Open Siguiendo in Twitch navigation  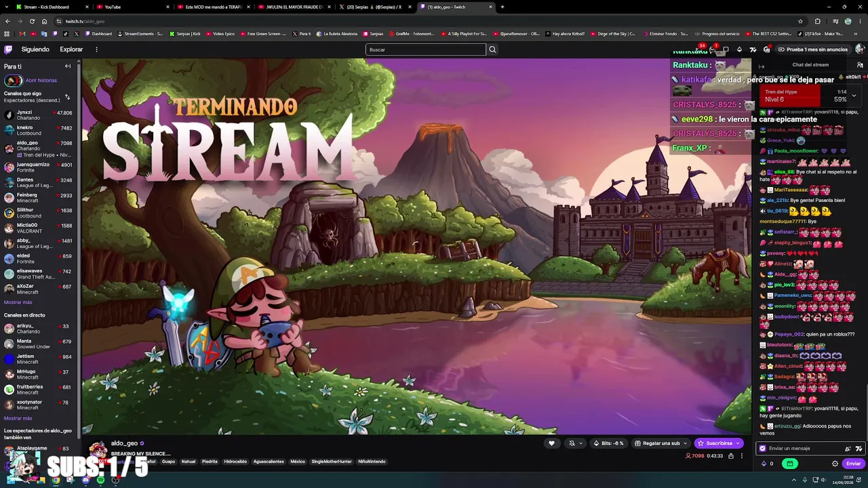[x=35, y=49]
